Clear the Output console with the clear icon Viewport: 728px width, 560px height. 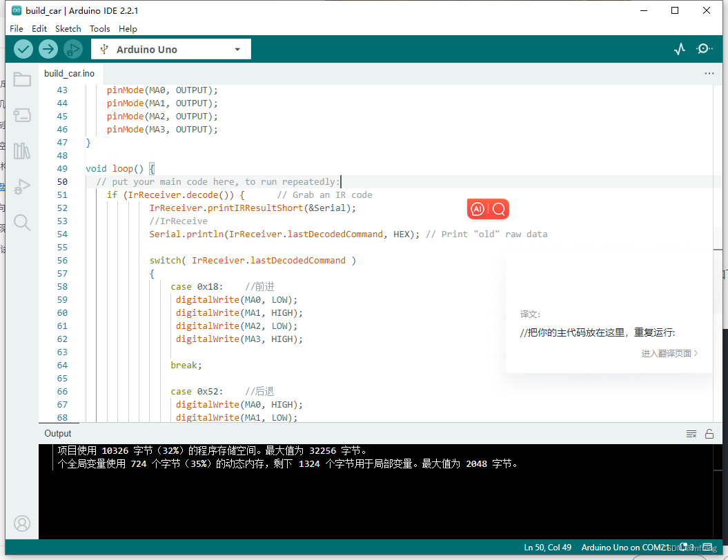click(691, 433)
